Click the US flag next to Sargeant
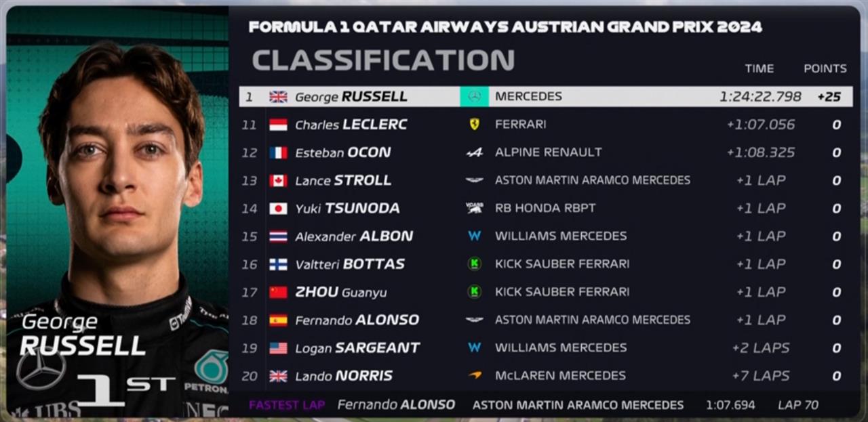 point(278,348)
